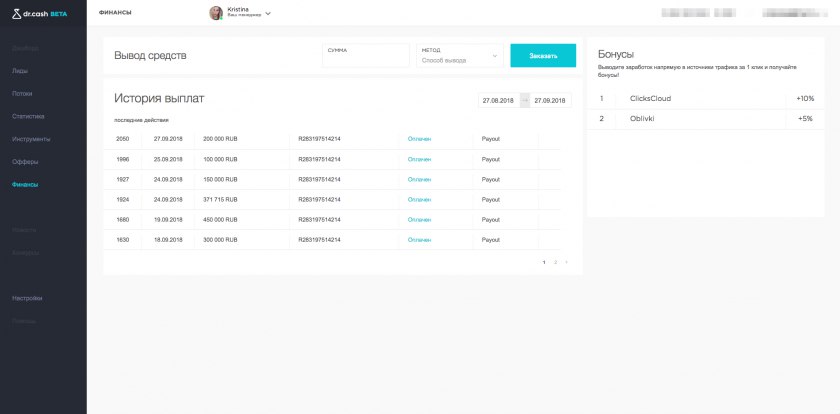Image resolution: width=840 pixels, height=414 pixels.
Task: Click Оплачен status in row 2050
Action: click(419, 139)
